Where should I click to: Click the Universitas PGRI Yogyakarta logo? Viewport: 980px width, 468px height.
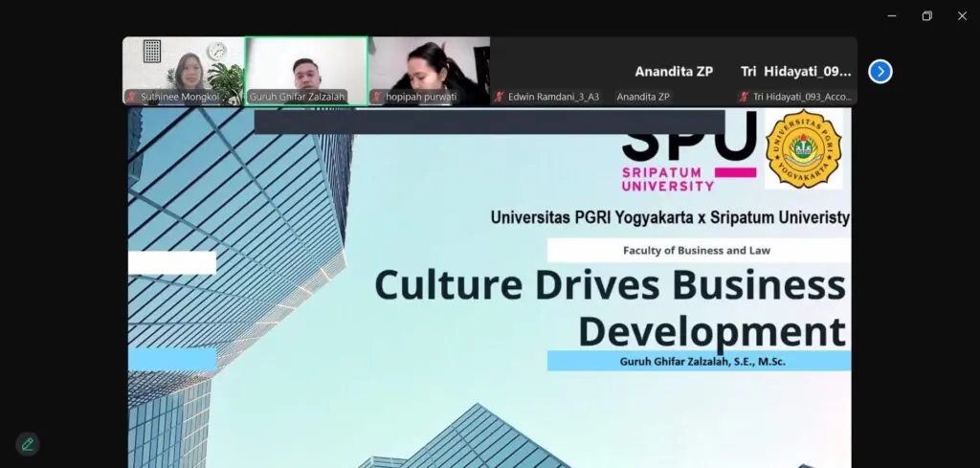(x=804, y=148)
